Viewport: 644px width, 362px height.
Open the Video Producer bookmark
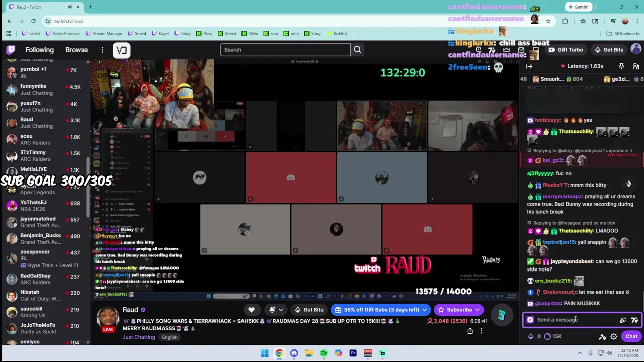(x=62, y=33)
